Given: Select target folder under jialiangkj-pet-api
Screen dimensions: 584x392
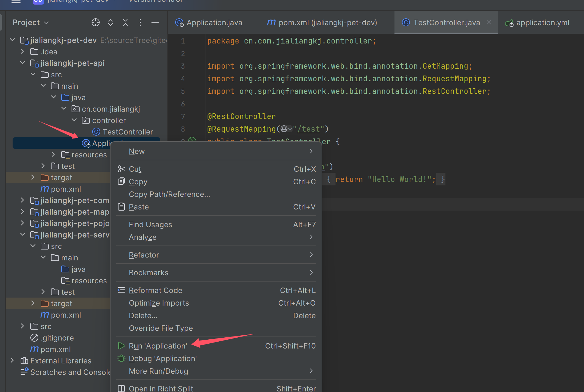Looking at the screenshot, I should click(61, 177).
